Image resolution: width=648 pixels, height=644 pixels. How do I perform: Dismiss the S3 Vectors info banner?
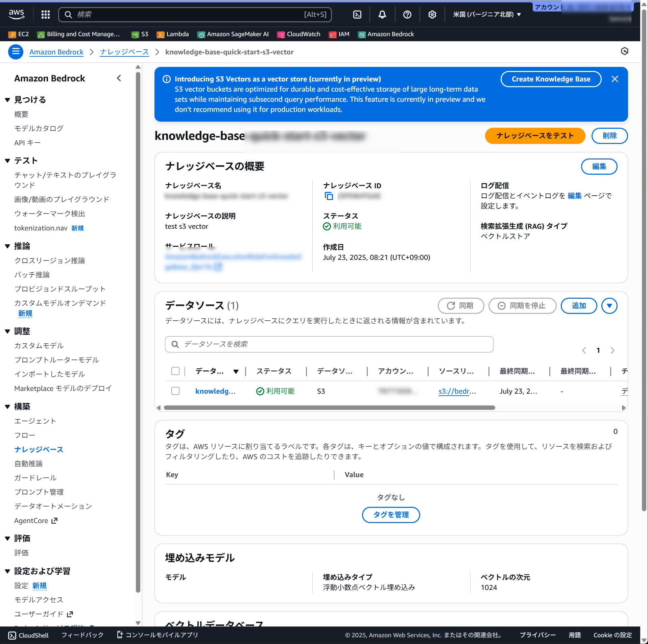(x=615, y=79)
